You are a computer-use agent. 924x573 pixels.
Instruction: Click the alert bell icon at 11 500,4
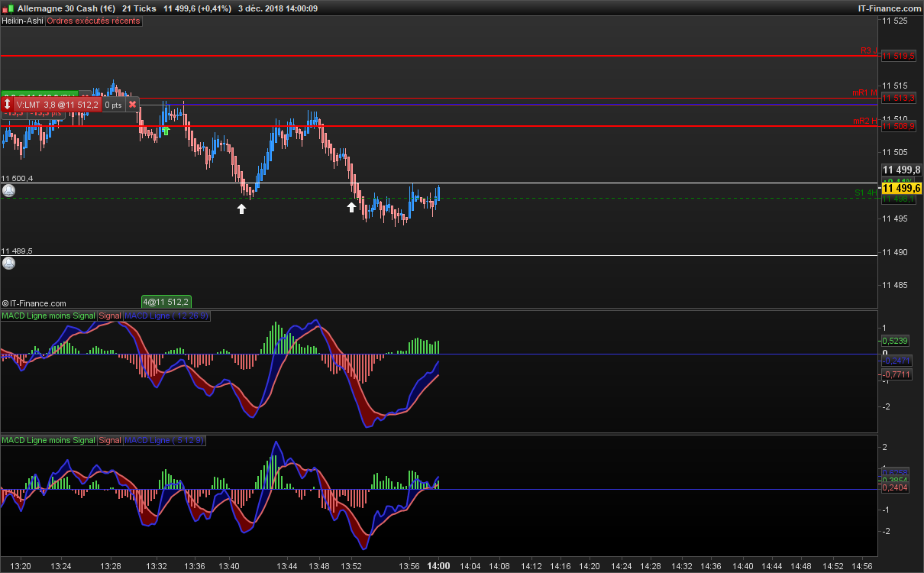pos(8,190)
